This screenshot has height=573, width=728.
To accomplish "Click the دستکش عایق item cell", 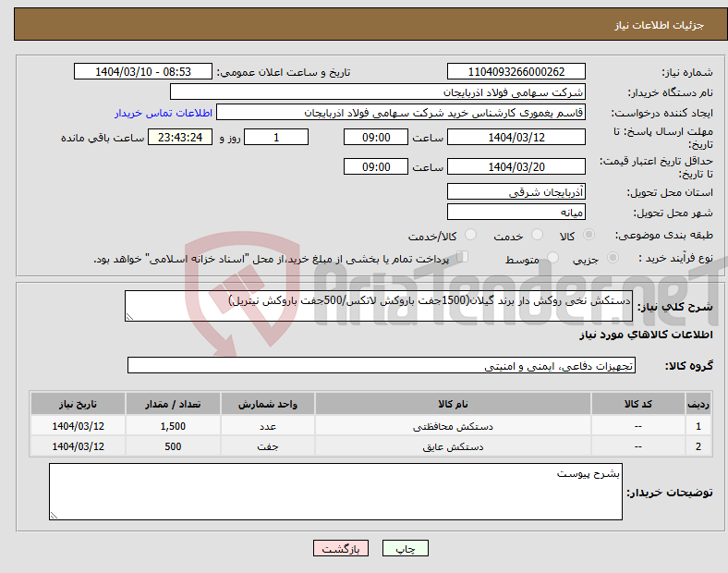I will click(x=453, y=446).
